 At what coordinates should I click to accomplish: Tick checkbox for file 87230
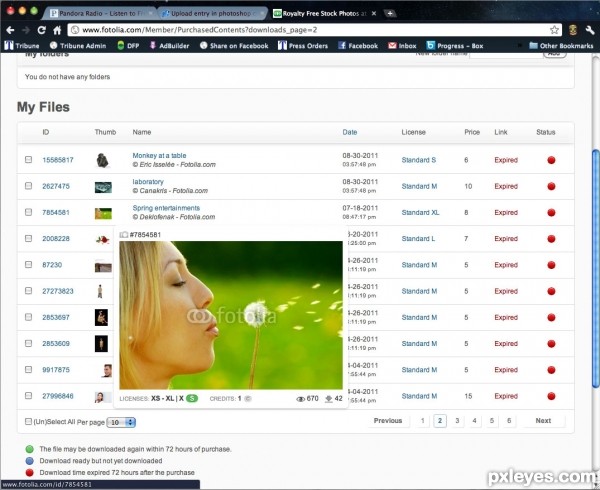28,264
